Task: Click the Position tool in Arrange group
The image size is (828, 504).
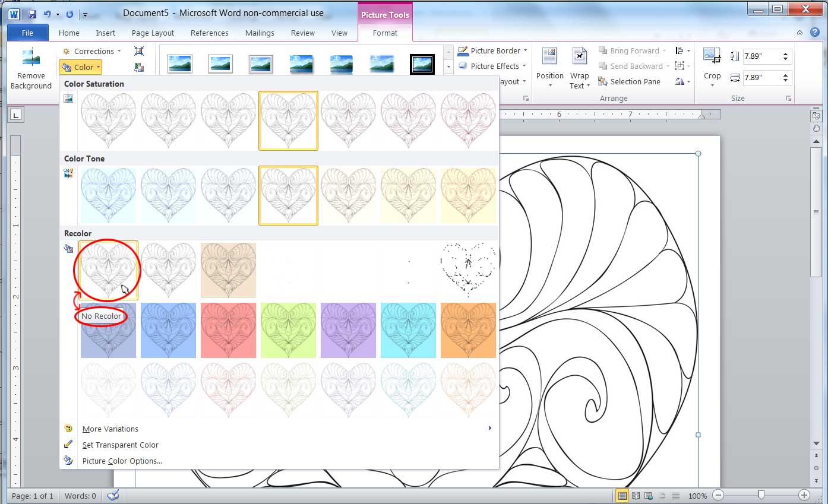Action: tap(549, 66)
